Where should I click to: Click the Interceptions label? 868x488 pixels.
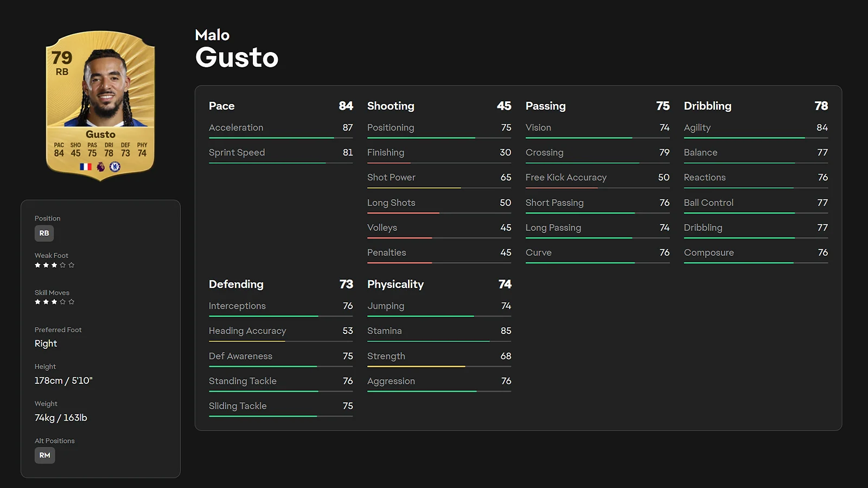[x=237, y=306]
